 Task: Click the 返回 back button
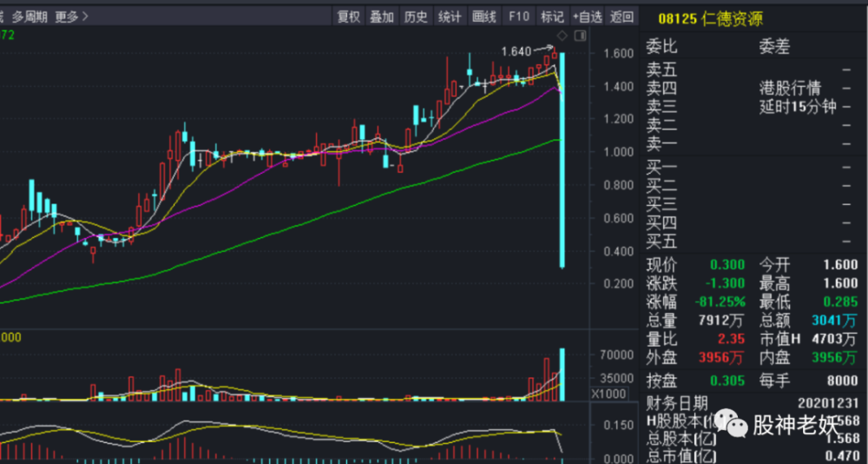click(621, 17)
